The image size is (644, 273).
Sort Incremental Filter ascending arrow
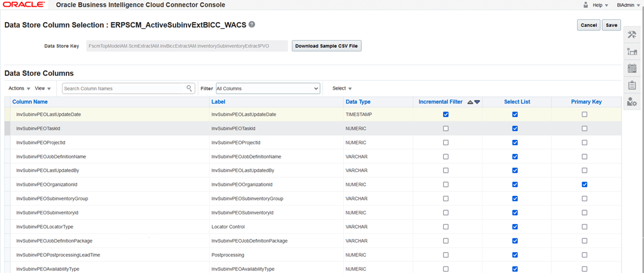click(470, 102)
